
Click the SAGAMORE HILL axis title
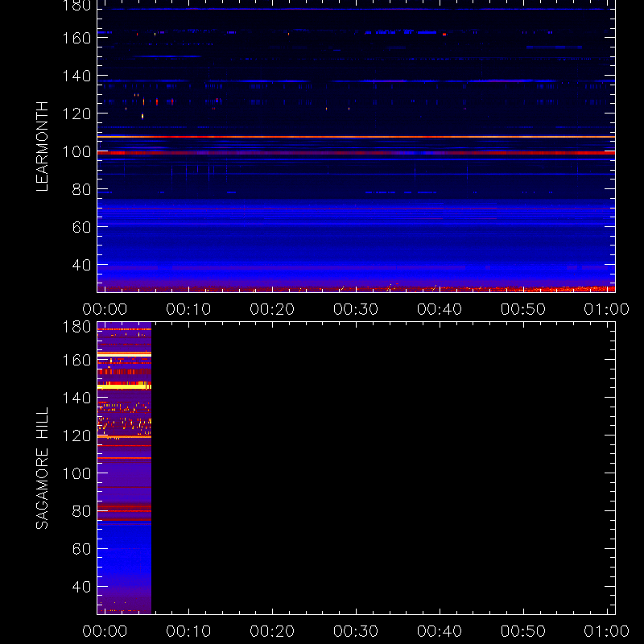click(43, 468)
